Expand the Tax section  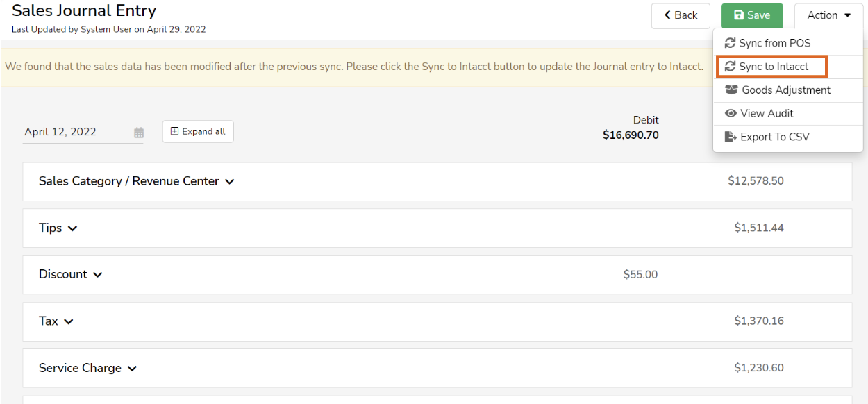point(68,321)
